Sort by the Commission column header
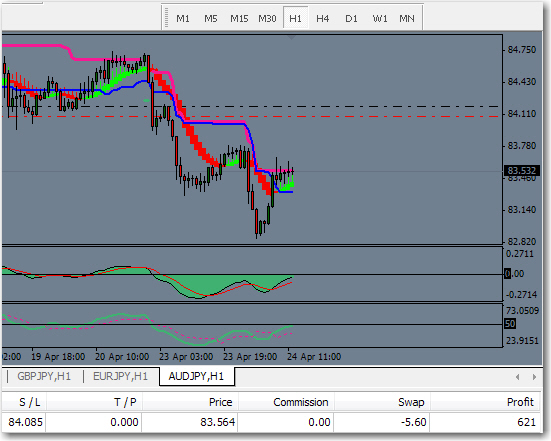The width and height of the screenshot is (551, 441). tap(286, 402)
